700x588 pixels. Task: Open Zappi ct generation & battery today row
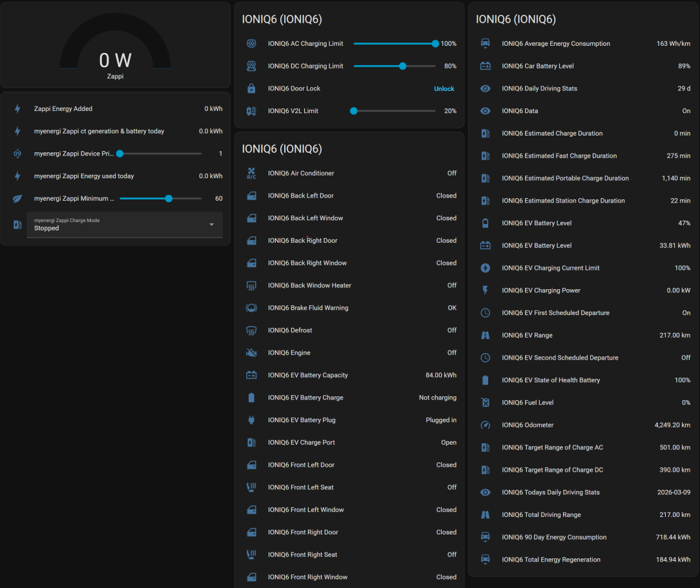point(116,131)
